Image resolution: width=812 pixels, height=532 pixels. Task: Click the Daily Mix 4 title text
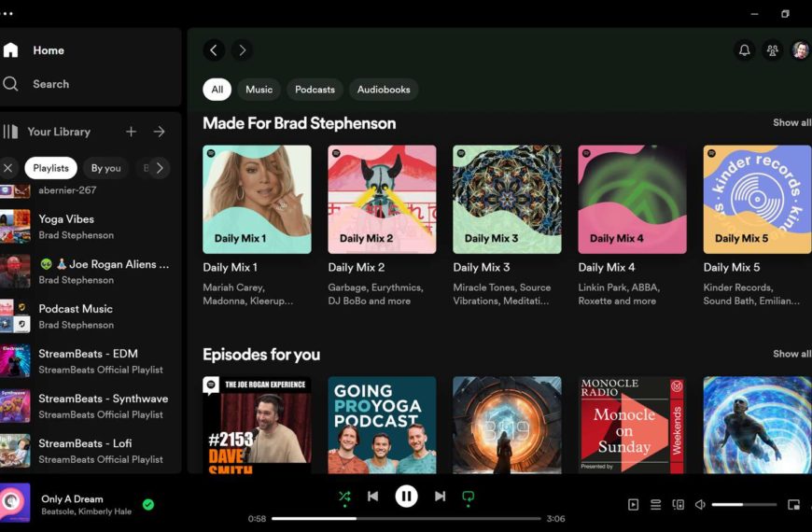pyautogui.click(x=607, y=267)
